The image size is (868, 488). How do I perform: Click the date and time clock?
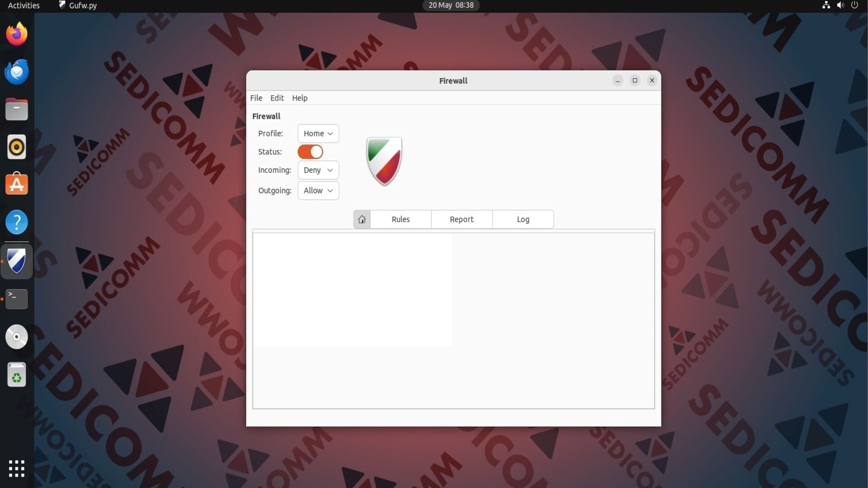pyautogui.click(x=451, y=5)
